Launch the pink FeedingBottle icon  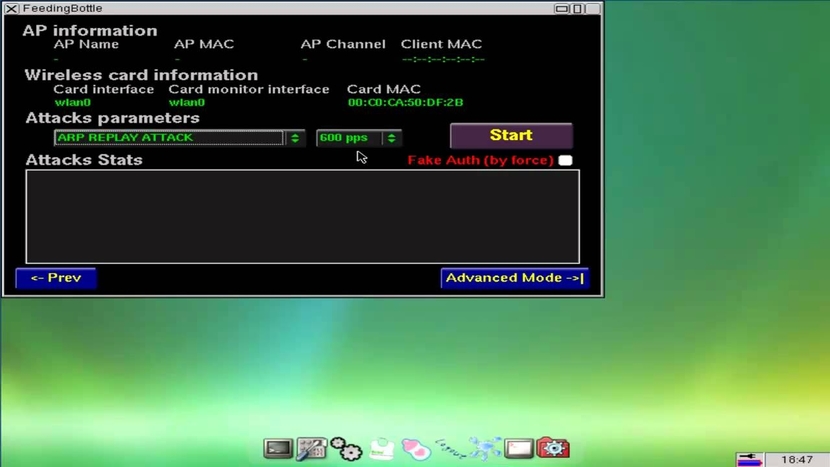pos(416,449)
